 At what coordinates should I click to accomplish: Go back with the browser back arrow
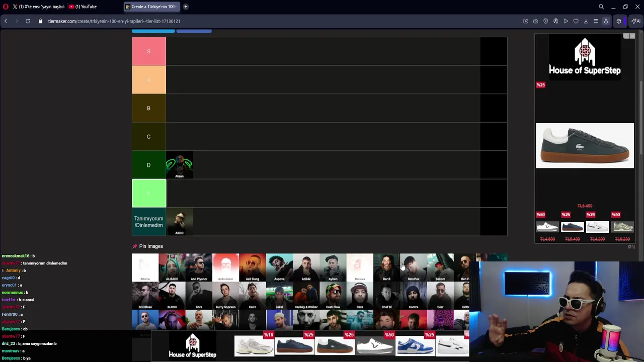click(x=6, y=21)
